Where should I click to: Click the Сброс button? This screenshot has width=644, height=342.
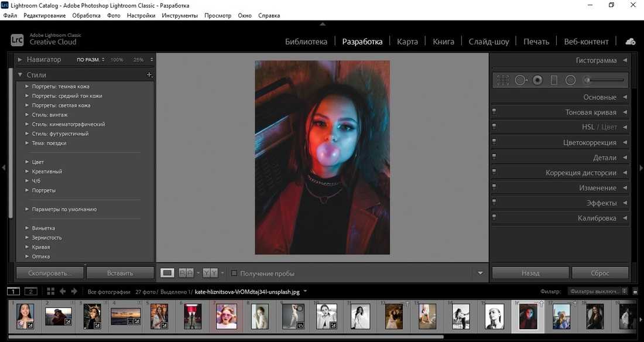600,273
